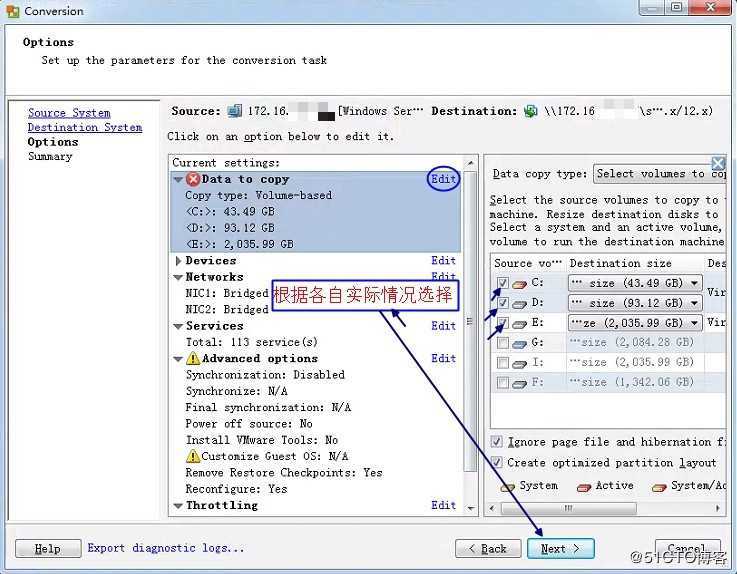Collapse the Advanced options section

click(178, 359)
